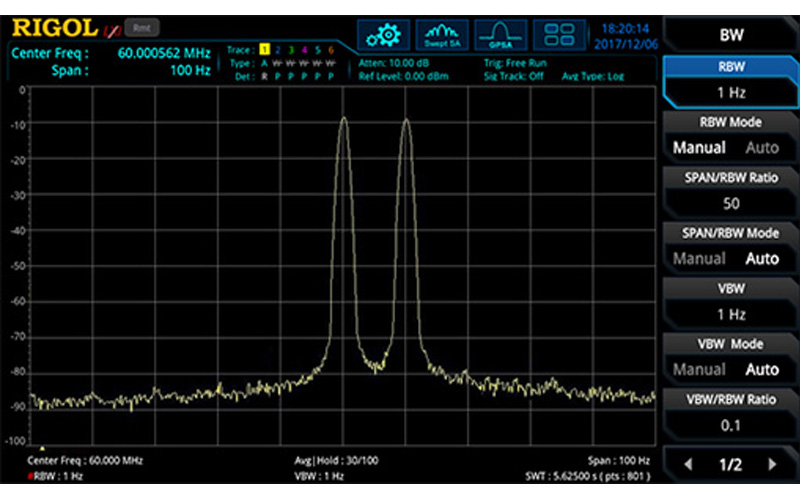Image resolution: width=800 pixels, height=500 pixels.
Task: Select trace 2 in trace panel
Action: click(278, 49)
